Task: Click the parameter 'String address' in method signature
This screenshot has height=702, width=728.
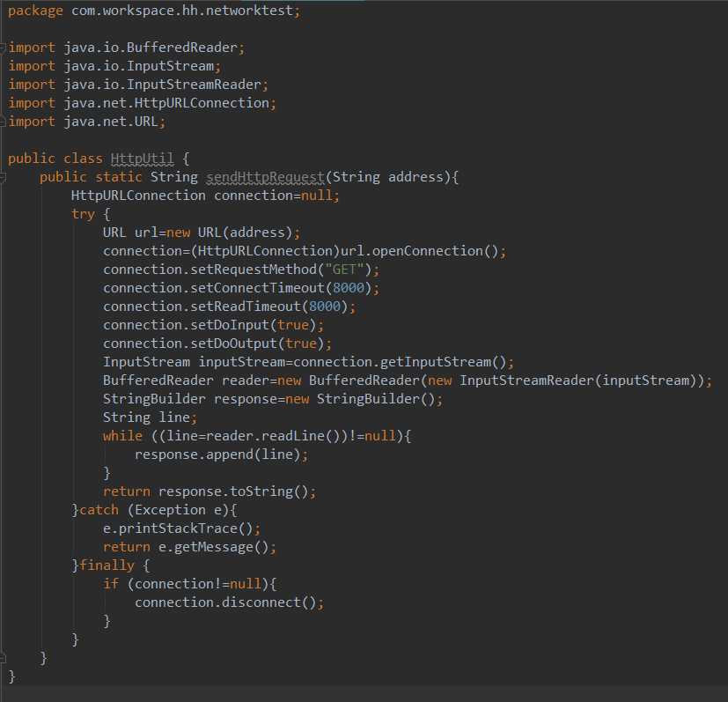Action: pyautogui.click(x=388, y=177)
